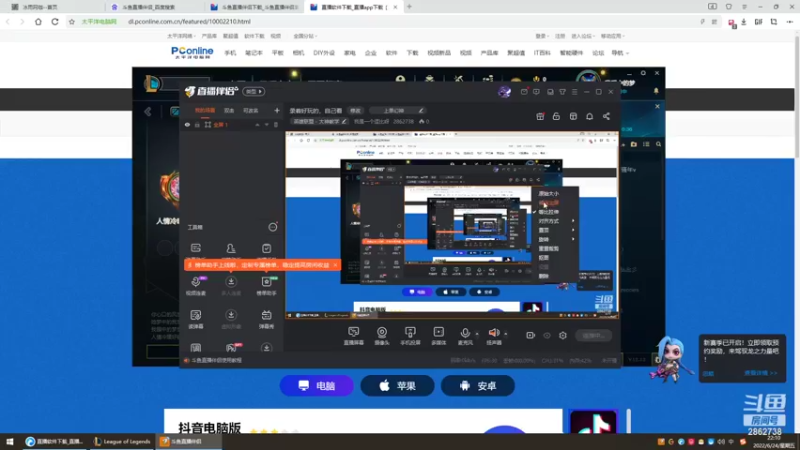Click the 安卓 download button
The image size is (800, 450).
pyautogui.click(x=478, y=386)
